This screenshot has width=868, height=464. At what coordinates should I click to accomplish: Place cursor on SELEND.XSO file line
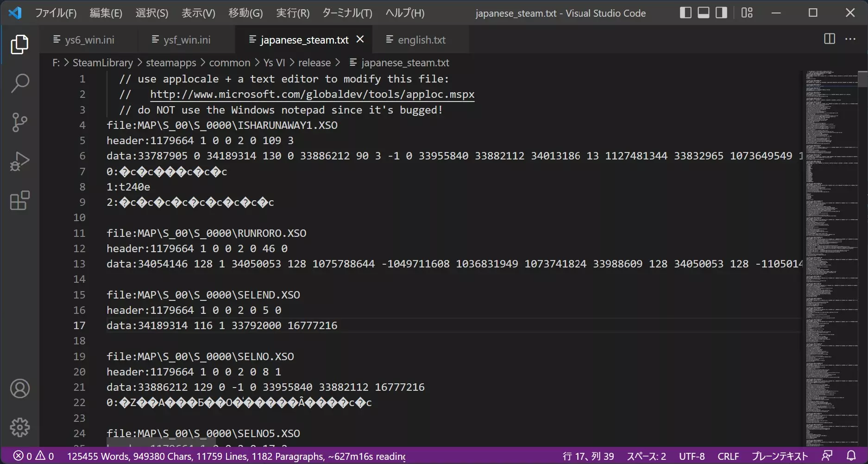click(x=203, y=295)
